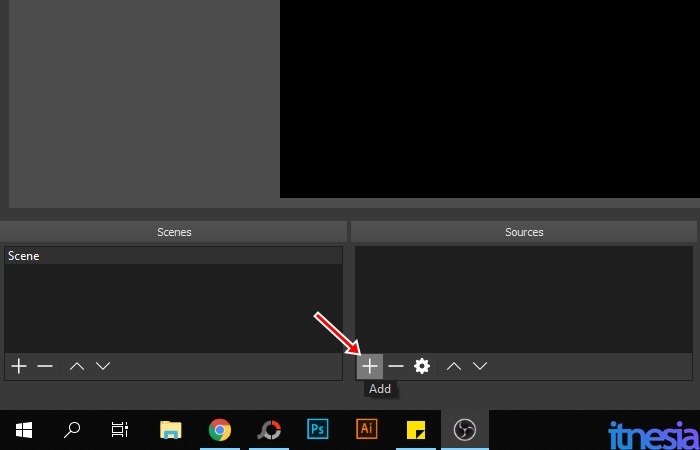Viewport: 700px width, 450px height.
Task: Open Task View in the taskbar
Action: click(x=120, y=430)
